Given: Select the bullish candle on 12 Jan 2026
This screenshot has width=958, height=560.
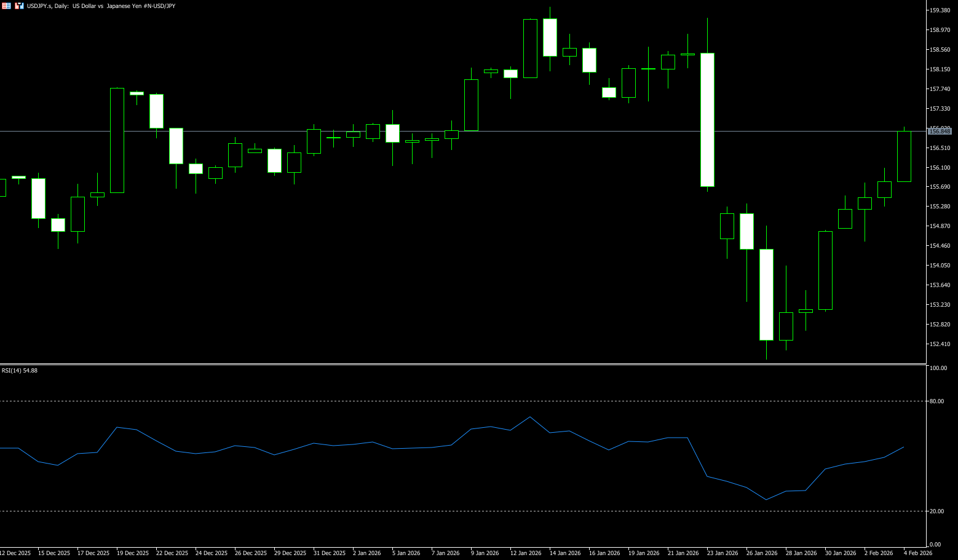Looking at the screenshot, I should pyautogui.click(x=530, y=49).
